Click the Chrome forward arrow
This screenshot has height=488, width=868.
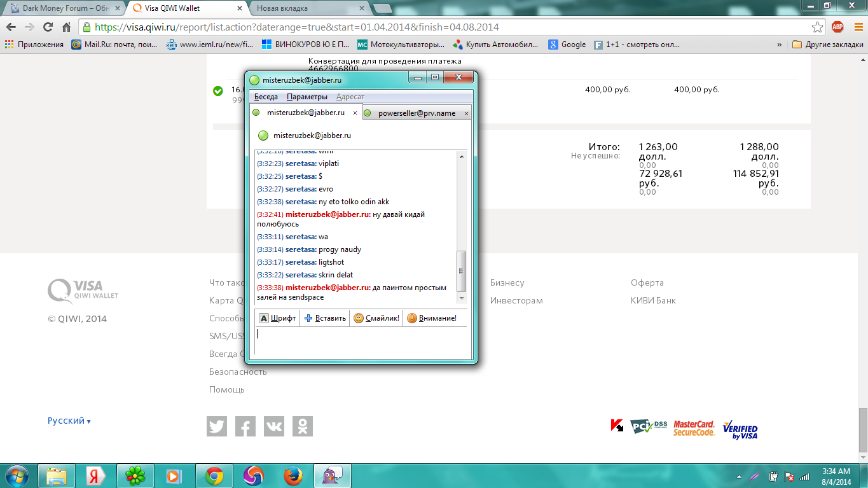coord(29,27)
